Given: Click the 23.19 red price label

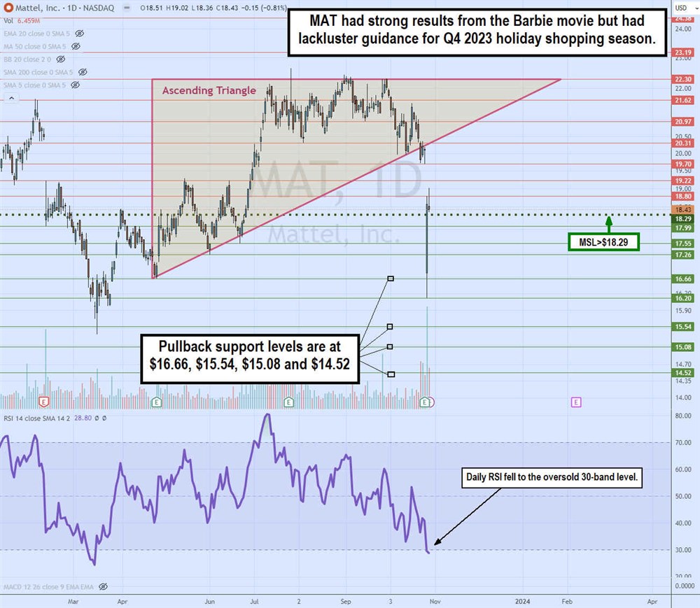Looking at the screenshot, I should click(683, 52).
